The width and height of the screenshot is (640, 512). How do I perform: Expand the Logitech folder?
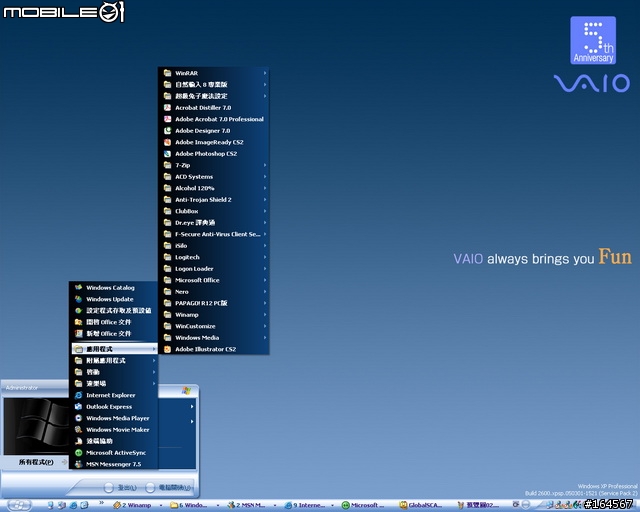(213, 257)
